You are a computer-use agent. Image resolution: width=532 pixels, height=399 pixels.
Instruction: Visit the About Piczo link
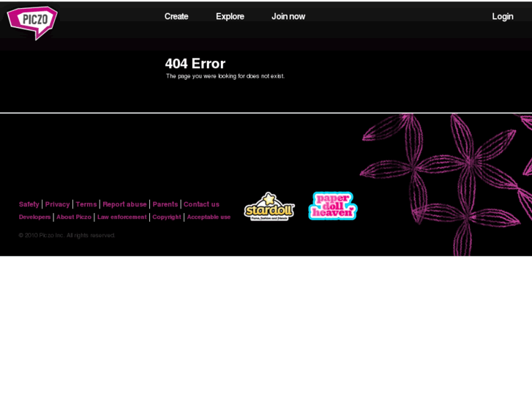[x=74, y=217]
